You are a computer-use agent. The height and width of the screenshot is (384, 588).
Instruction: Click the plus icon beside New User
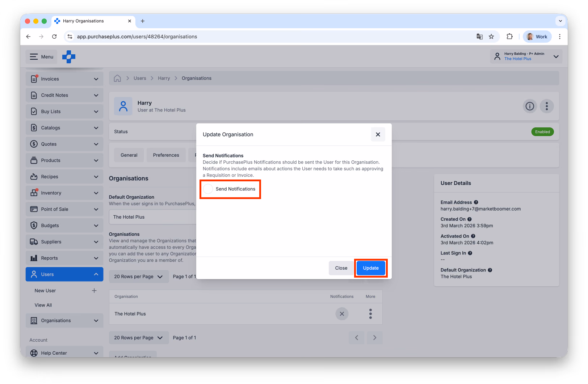click(94, 291)
